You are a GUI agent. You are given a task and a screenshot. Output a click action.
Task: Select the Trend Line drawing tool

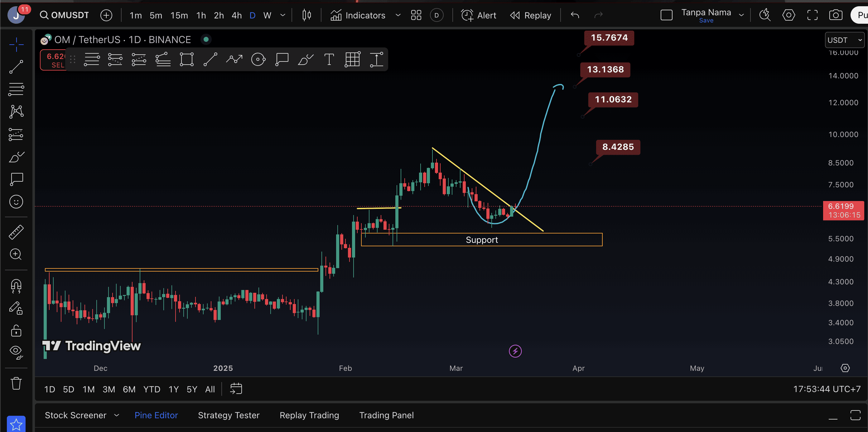16,67
